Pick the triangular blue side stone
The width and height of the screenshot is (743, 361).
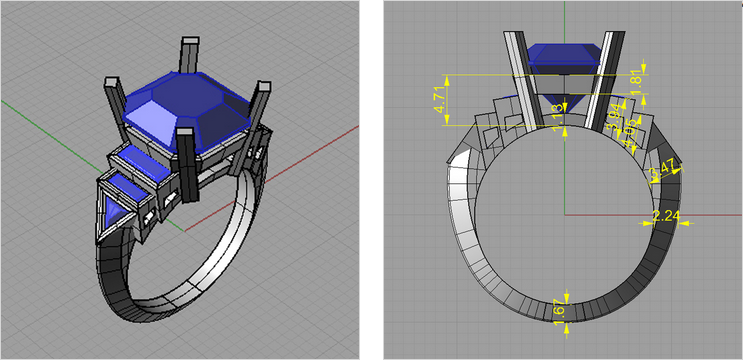(x=114, y=212)
